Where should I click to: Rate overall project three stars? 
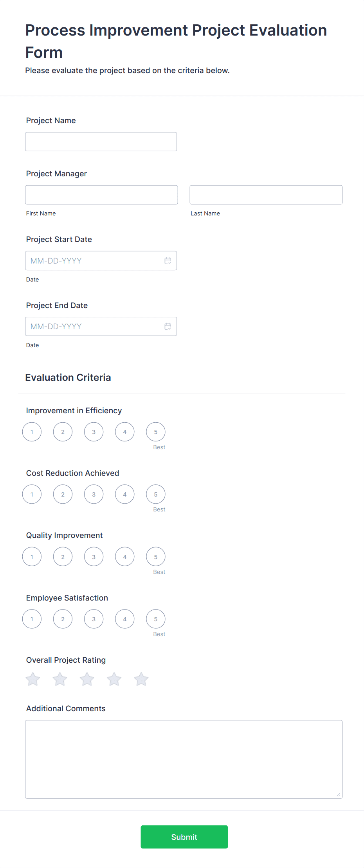pyautogui.click(x=87, y=679)
